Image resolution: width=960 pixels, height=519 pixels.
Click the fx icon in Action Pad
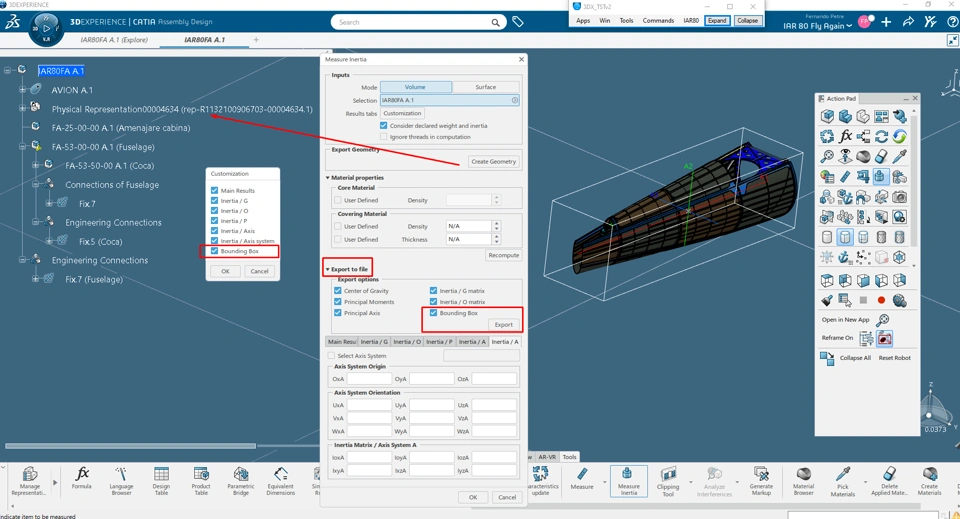(x=845, y=136)
